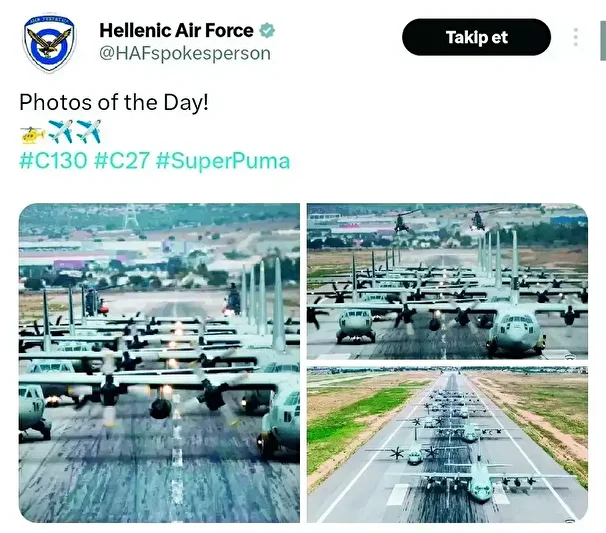Viewport: 606px width, 533px height.
Task: Open the three-dot more options menu
Action: tap(575, 37)
